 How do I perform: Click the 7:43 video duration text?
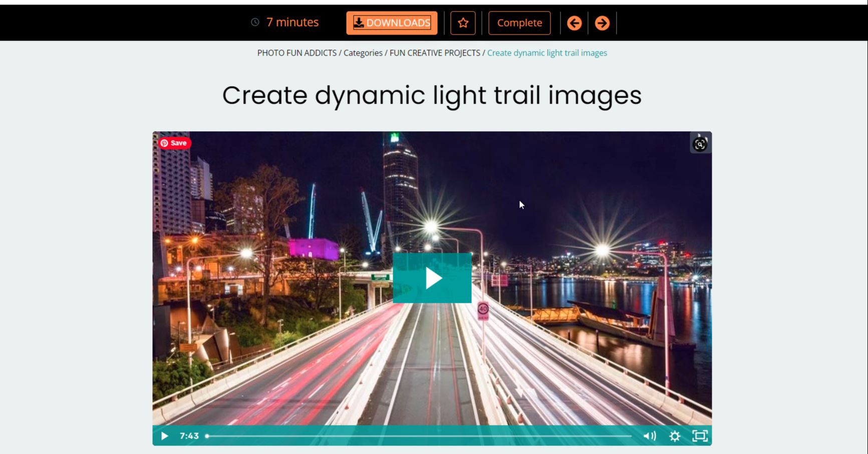tap(189, 436)
